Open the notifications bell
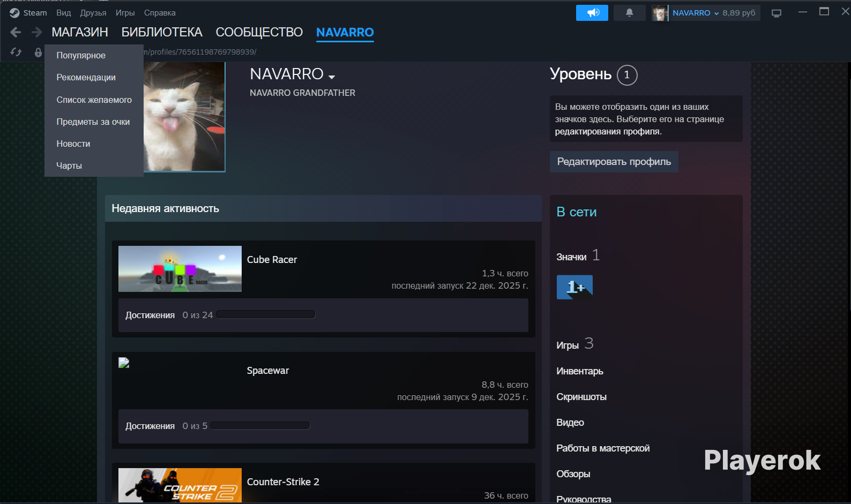 pyautogui.click(x=630, y=13)
